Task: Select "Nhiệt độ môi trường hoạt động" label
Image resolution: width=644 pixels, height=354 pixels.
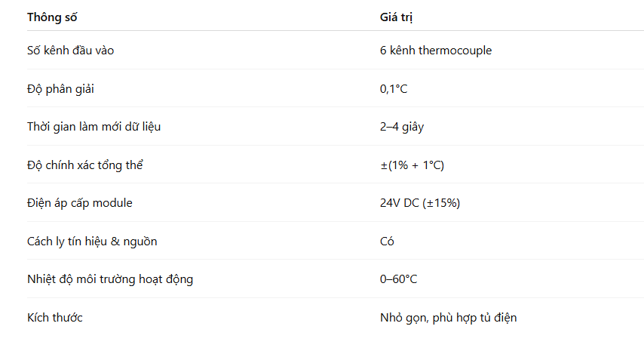Action: (110, 279)
